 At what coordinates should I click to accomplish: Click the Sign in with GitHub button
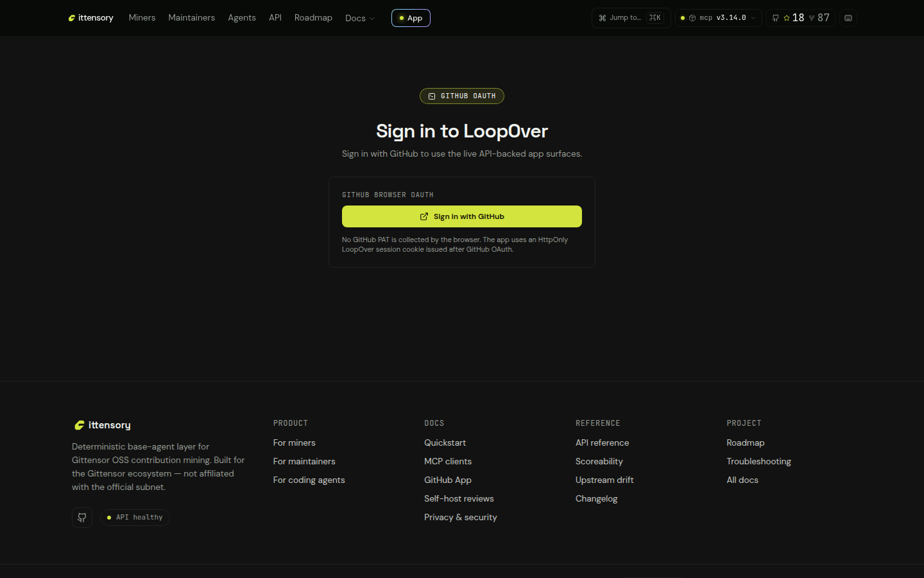tap(462, 216)
